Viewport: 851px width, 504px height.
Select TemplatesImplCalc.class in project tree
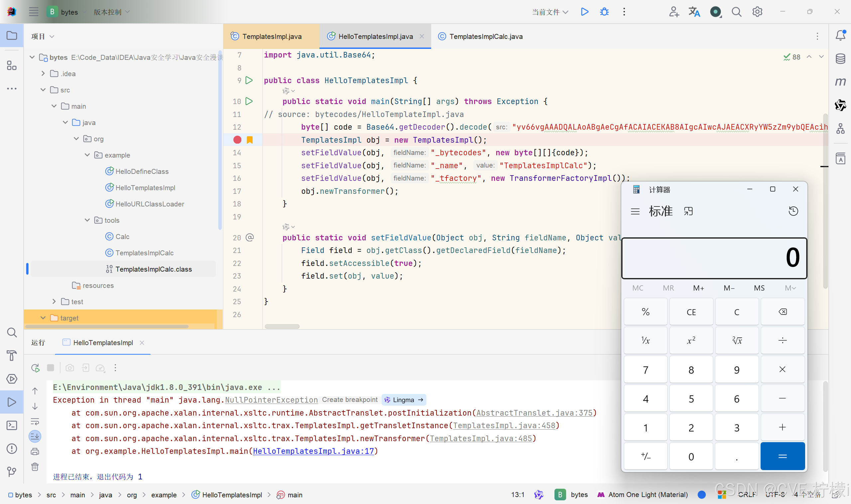click(x=123, y=269)
